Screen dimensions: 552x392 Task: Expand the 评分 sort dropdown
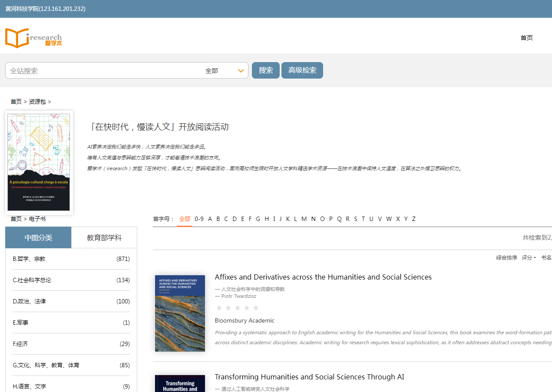529,258
